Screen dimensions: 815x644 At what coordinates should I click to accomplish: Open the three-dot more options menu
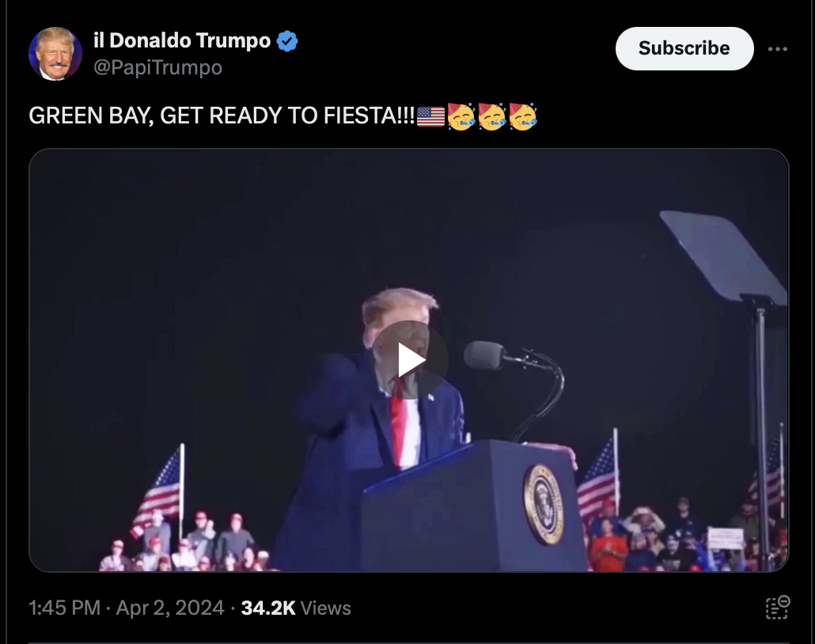(x=778, y=49)
